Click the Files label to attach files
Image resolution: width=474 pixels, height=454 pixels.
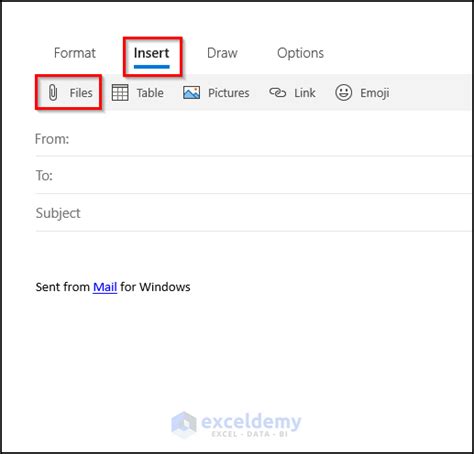[x=81, y=93]
